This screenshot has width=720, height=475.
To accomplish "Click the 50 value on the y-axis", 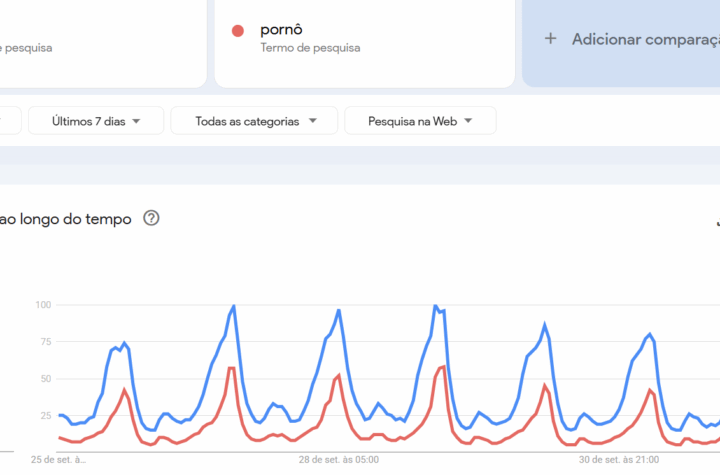I will (45, 378).
